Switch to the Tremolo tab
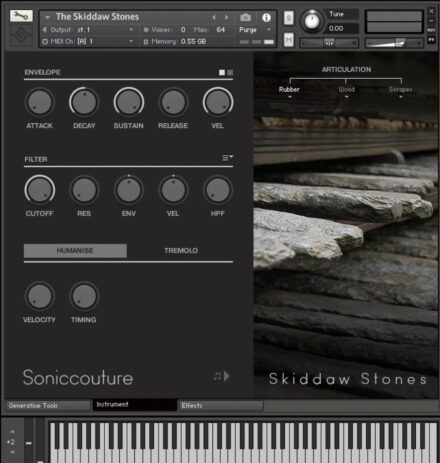440x463 pixels. coord(181,250)
